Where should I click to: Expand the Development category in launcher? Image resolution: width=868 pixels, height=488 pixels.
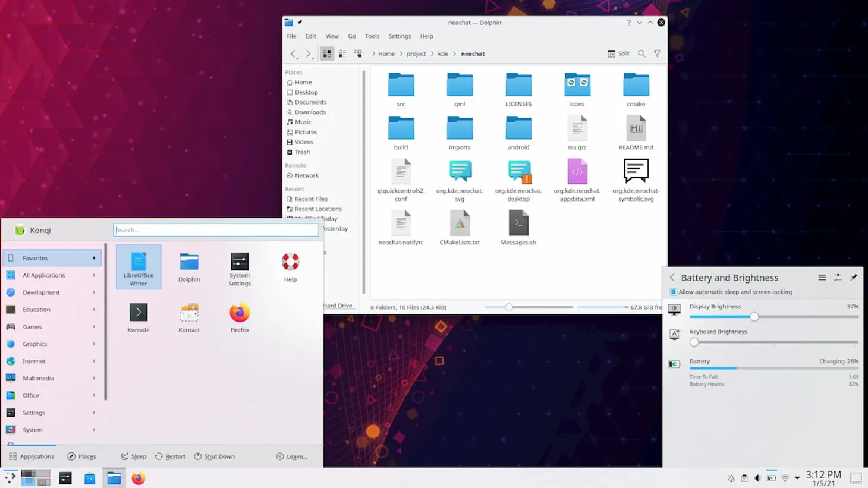click(52, 292)
